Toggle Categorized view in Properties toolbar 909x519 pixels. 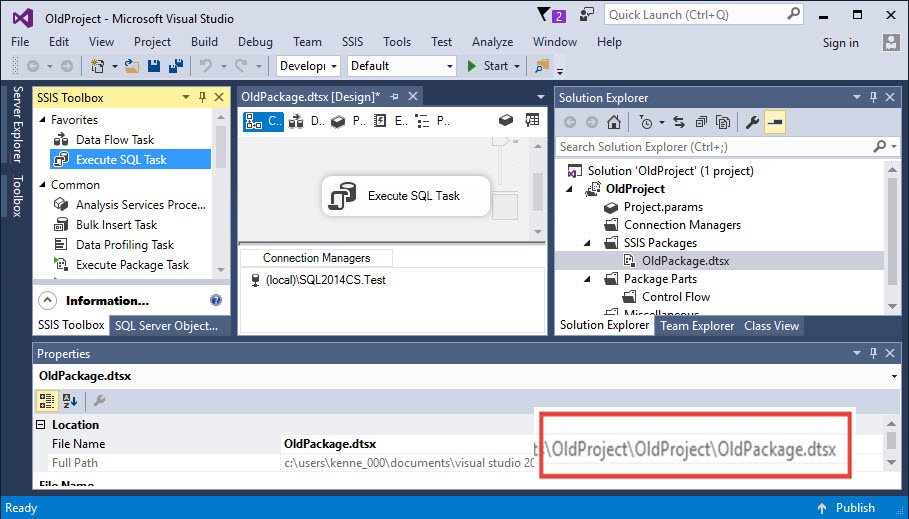pos(46,401)
